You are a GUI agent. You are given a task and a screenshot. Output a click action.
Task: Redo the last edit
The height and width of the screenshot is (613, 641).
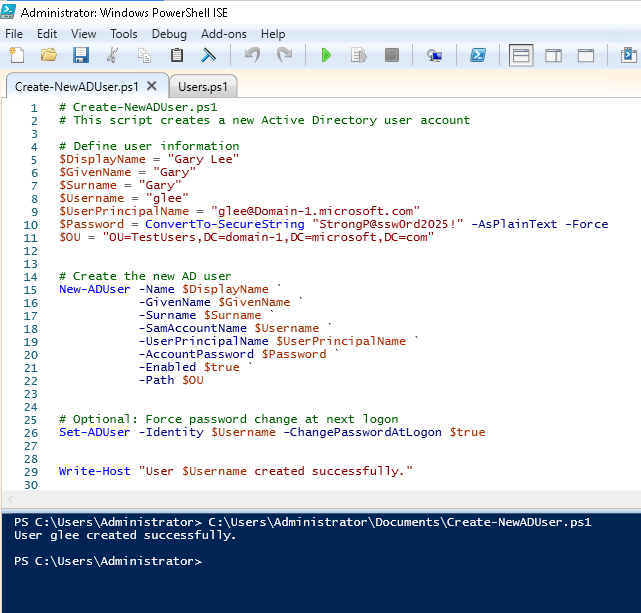coord(285,55)
